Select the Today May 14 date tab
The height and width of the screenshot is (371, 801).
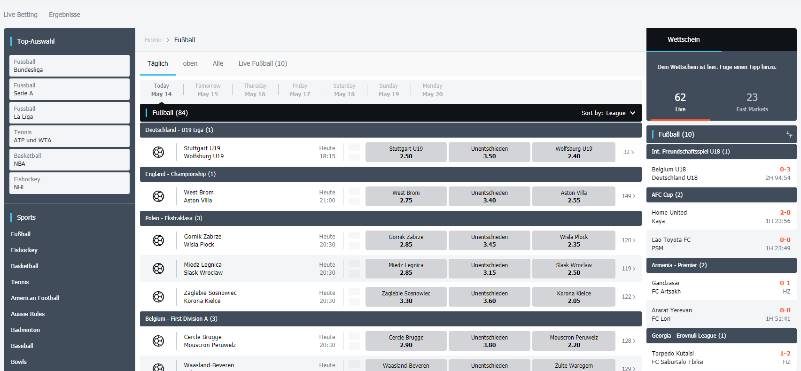coord(161,90)
